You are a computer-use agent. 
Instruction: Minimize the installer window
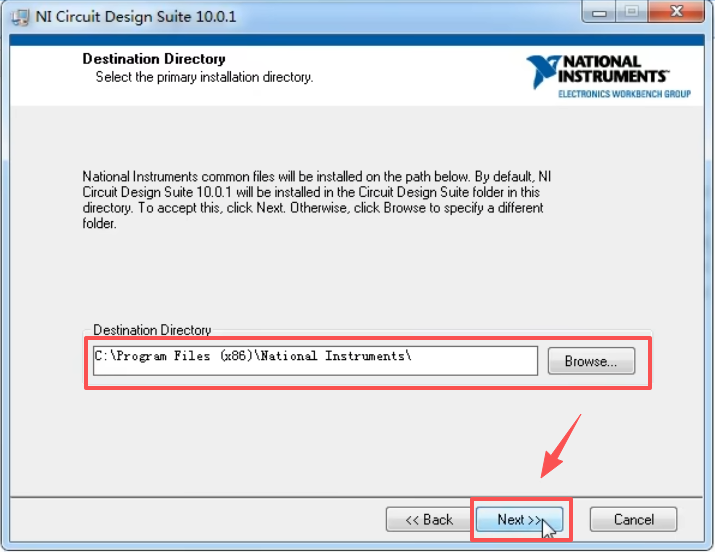tap(599, 12)
